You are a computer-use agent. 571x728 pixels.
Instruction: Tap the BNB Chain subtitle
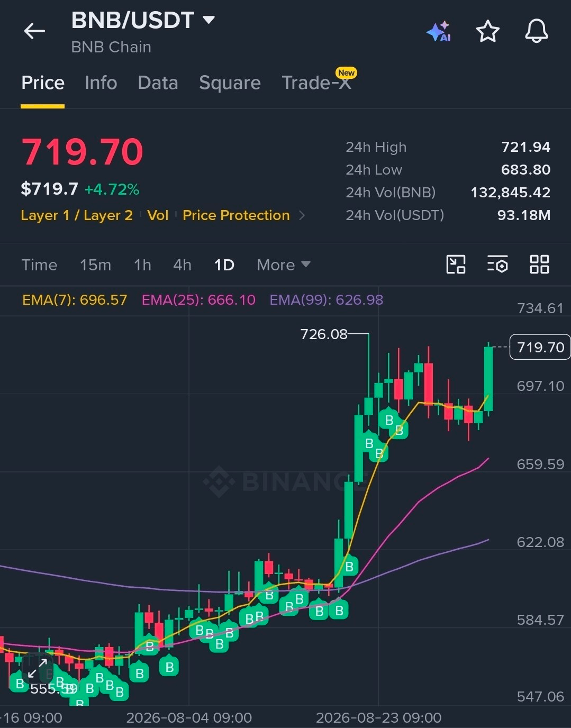pos(111,47)
